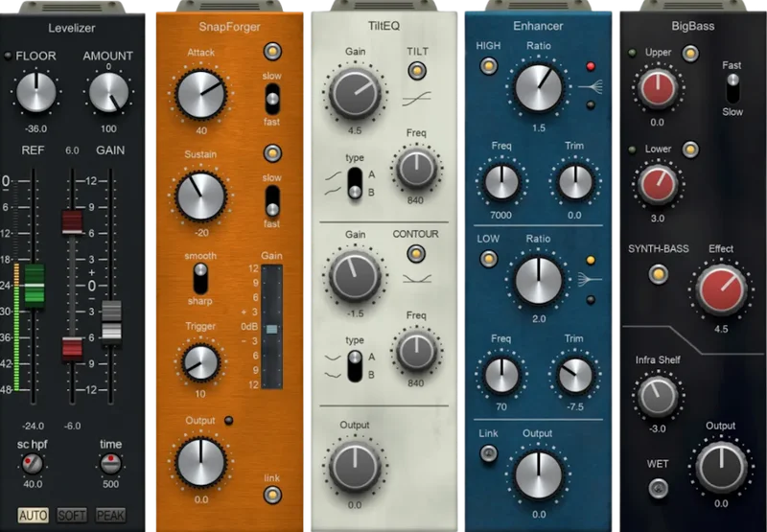Flip the Sustain slow/fast switch
767x532 pixels.
coord(272,200)
